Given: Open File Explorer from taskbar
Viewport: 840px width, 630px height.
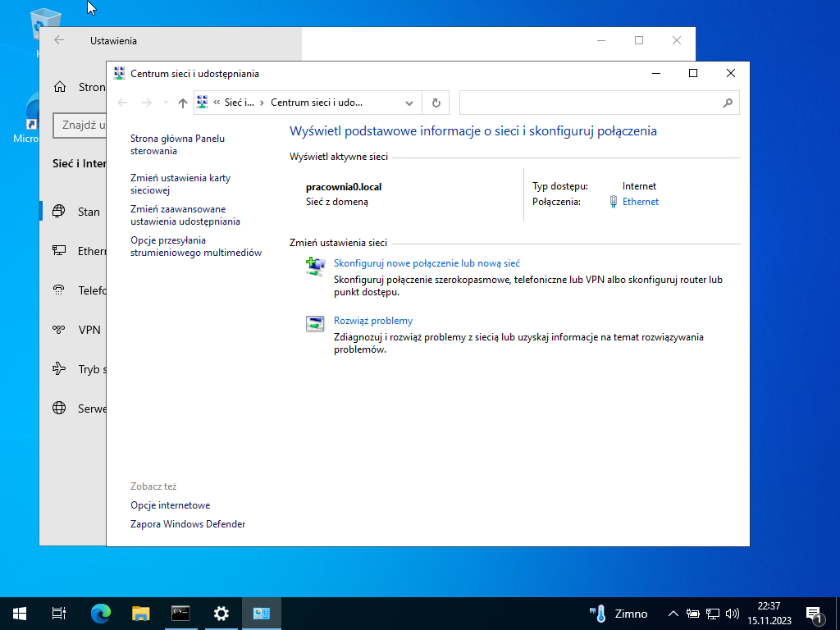Looking at the screenshot, I should (140, 614).
